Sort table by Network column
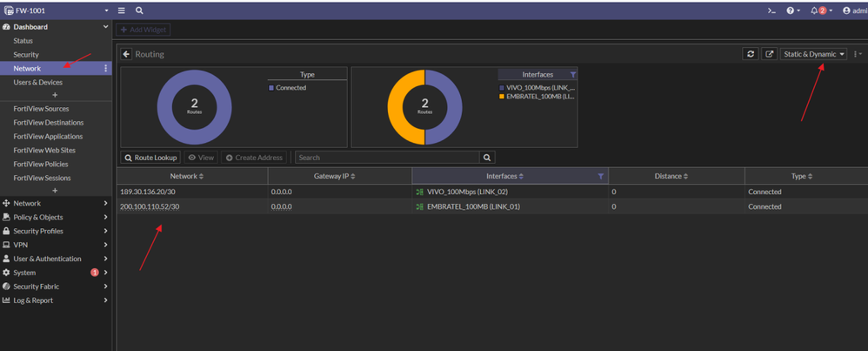Image resolution: width=868 pixels, height=351 pixels. click(186, 176)
